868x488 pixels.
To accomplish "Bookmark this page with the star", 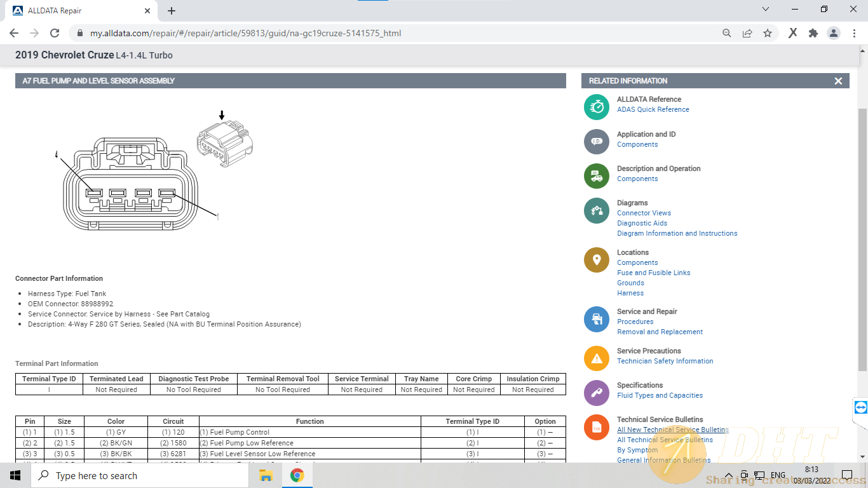I will point(768,33).
